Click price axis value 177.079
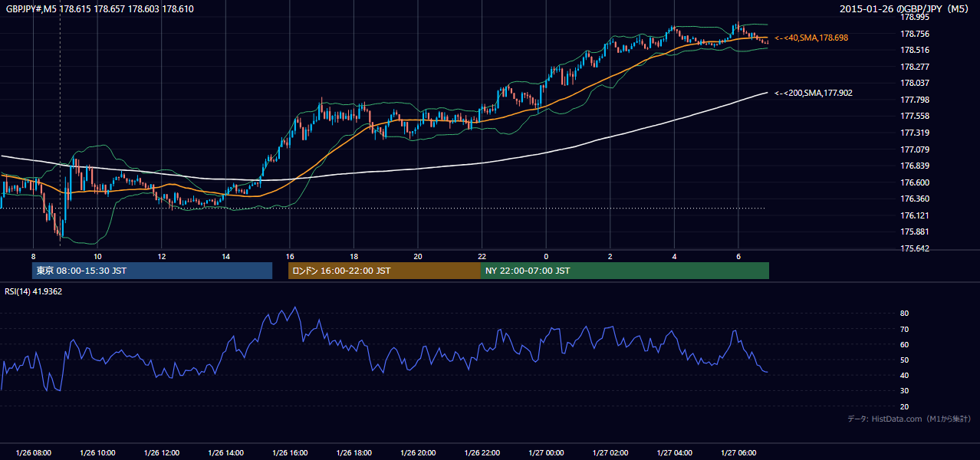 pos(915,149)
